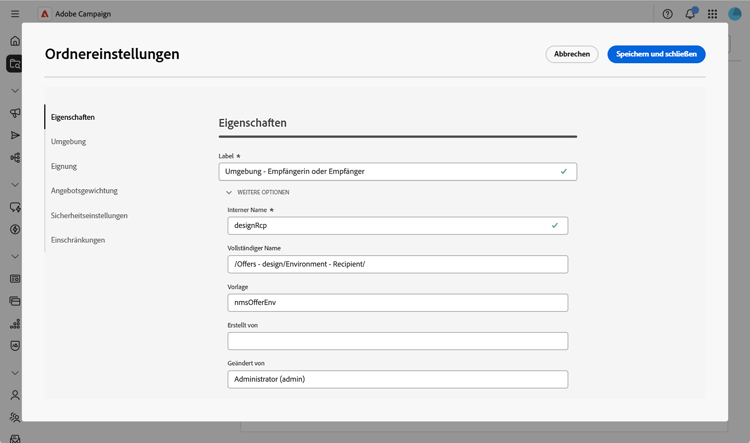Click the ascending dots graph sidebar icon
The height and width of the screenshot is (443, 750).
tap(15, 324)
